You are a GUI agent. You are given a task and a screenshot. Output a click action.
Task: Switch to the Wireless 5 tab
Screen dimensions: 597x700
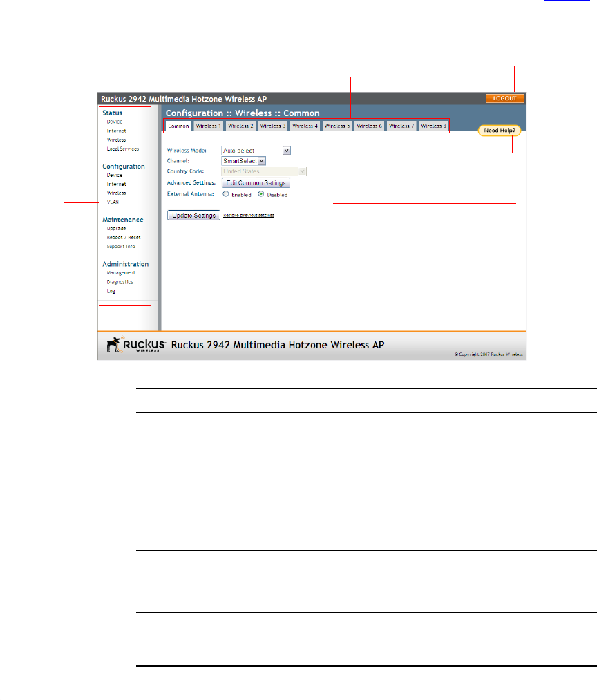[337, 126]
